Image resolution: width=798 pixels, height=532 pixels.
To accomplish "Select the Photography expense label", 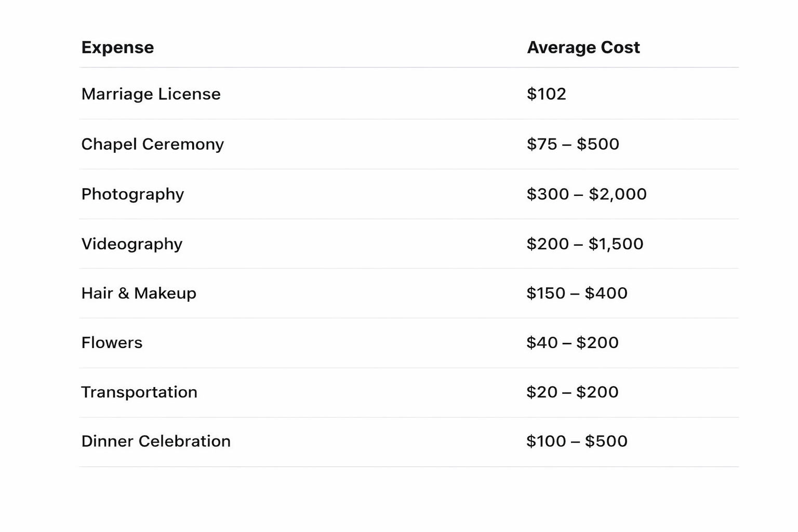I will tap(132, 194).
